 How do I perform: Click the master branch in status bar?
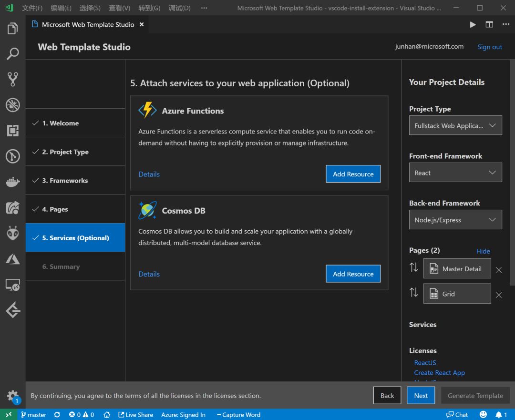[33, 415]
